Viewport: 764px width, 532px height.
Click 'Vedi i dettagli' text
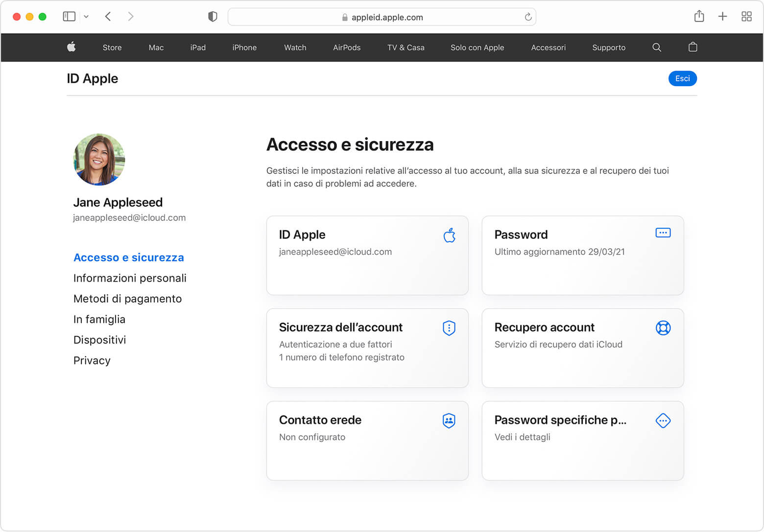(x=523, y=437)
